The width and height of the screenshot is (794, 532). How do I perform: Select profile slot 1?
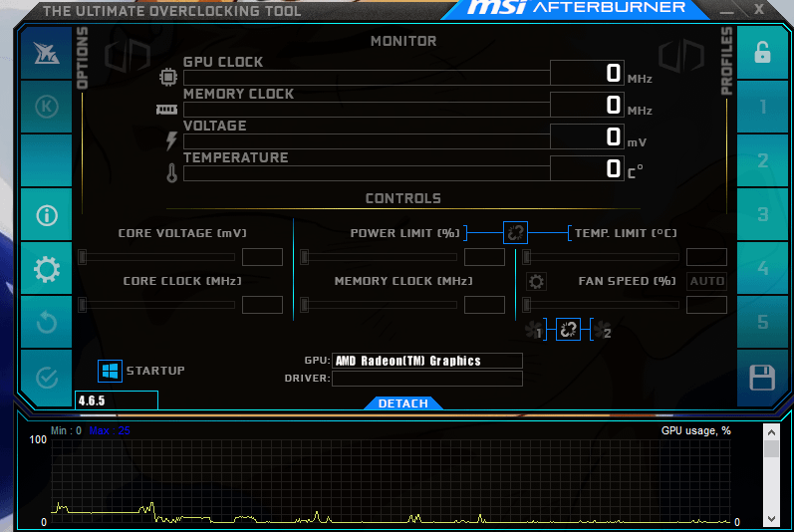(x=762, y=107)
